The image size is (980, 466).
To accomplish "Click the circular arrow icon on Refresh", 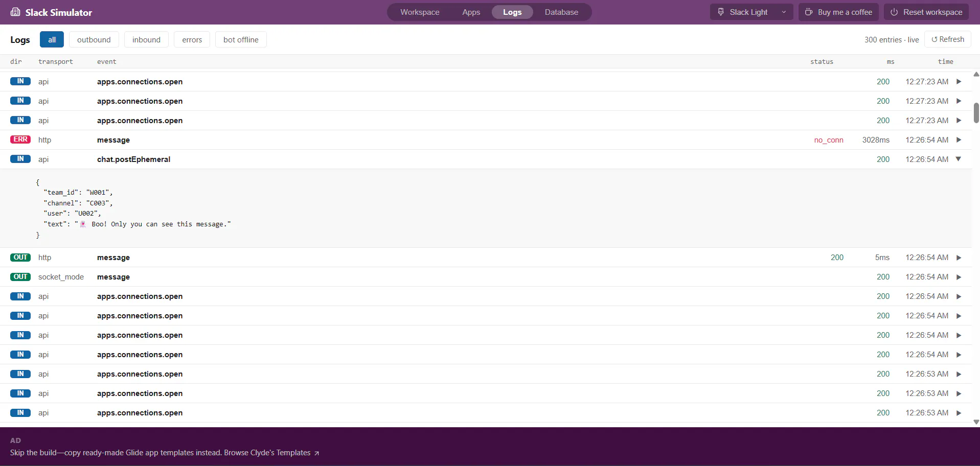I will coord(935,39).
